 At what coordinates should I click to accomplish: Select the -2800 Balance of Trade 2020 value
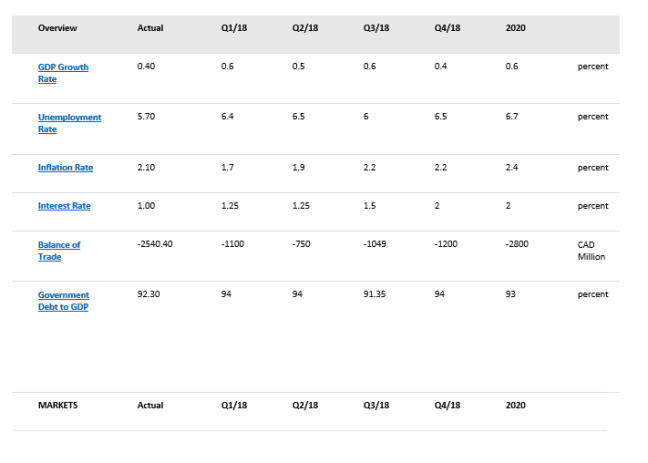pos(518,246)
